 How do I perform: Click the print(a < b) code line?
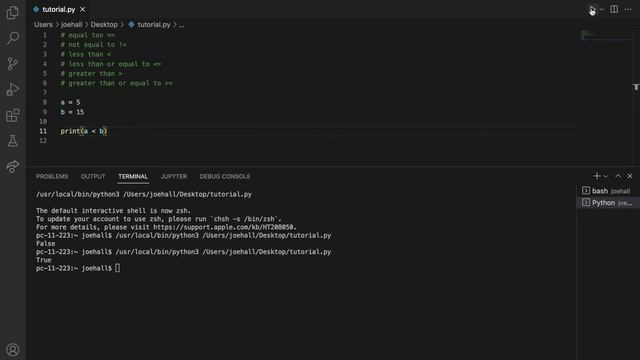[84, 131]
